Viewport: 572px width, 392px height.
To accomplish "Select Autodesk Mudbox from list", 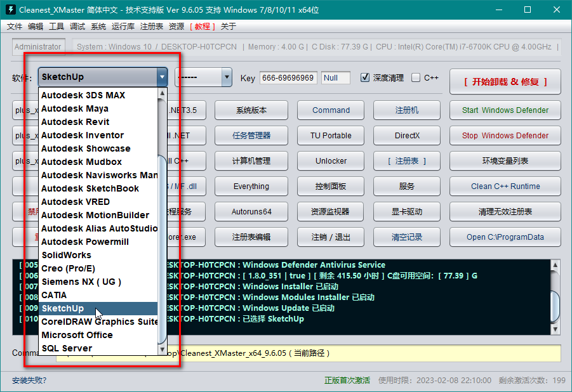I will coord(98,162).
